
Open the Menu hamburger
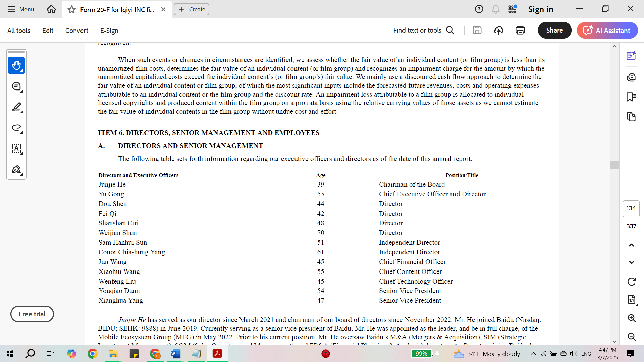(21, 9)
